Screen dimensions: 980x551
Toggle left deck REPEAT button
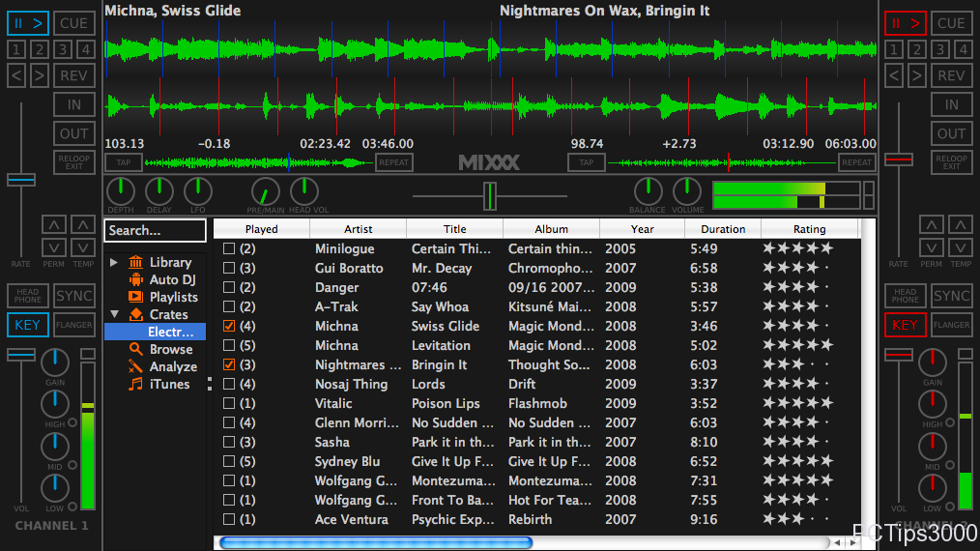click(393, 162)
